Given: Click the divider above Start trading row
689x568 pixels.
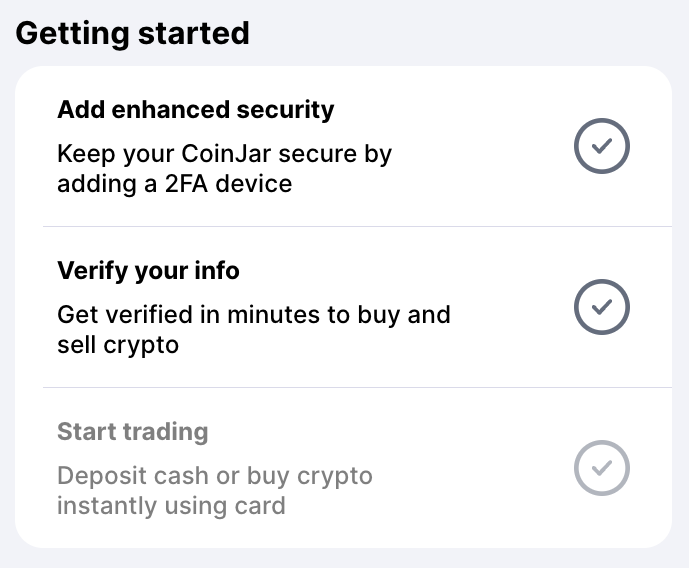Looking at the screenshot, I should (x=357, y=387).
